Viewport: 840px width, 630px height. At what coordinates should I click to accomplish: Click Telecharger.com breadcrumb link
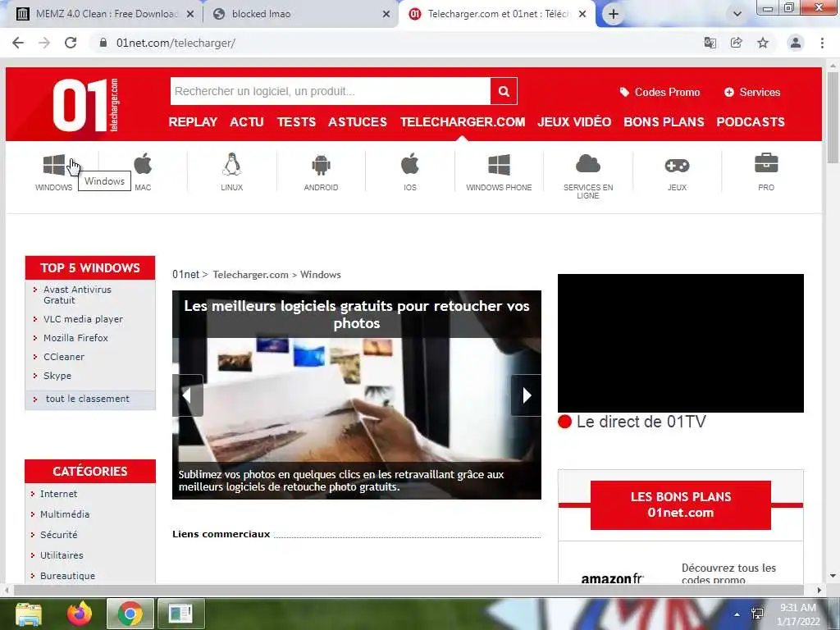(x=251, y=274)
